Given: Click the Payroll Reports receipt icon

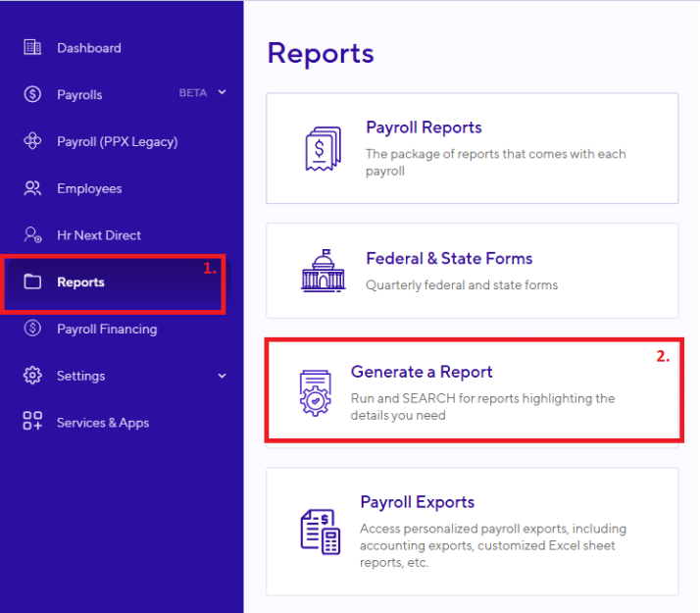Looking at the screenshot, I should point(324,148).
